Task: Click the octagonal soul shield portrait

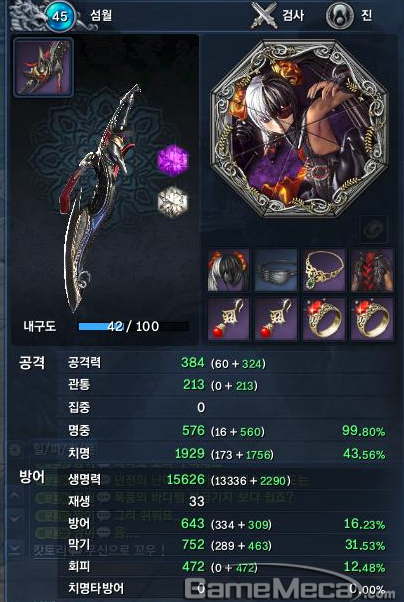Action: pos(300,129)
